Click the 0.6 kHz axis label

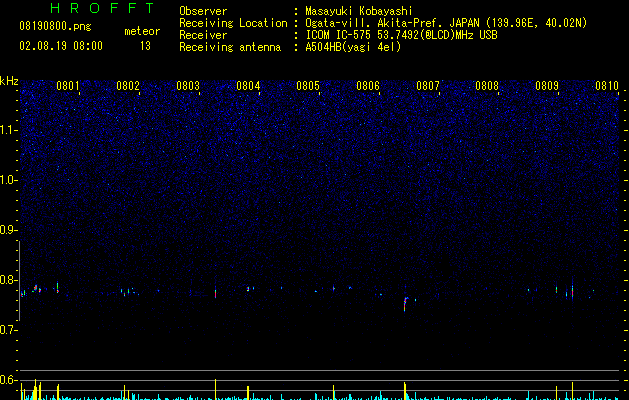tap(9, 380)
